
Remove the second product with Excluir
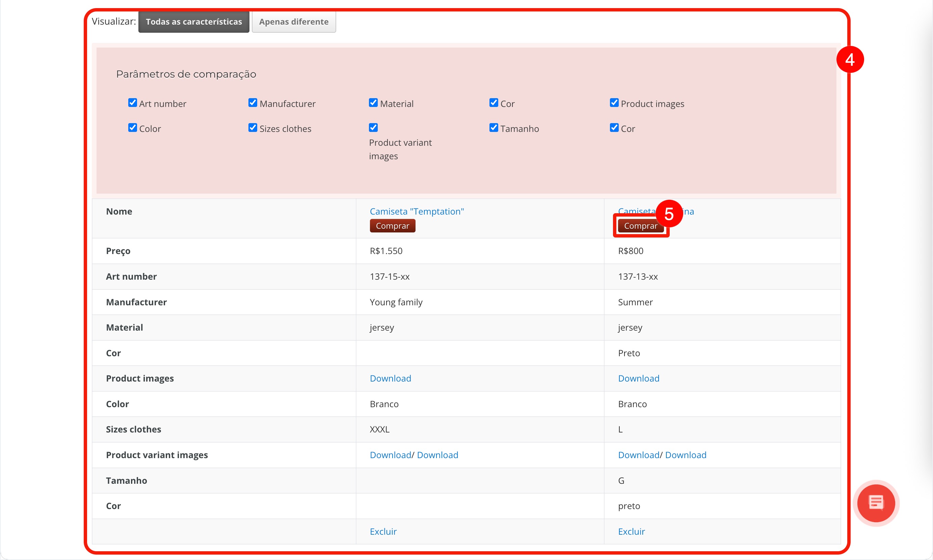[631, 531]
